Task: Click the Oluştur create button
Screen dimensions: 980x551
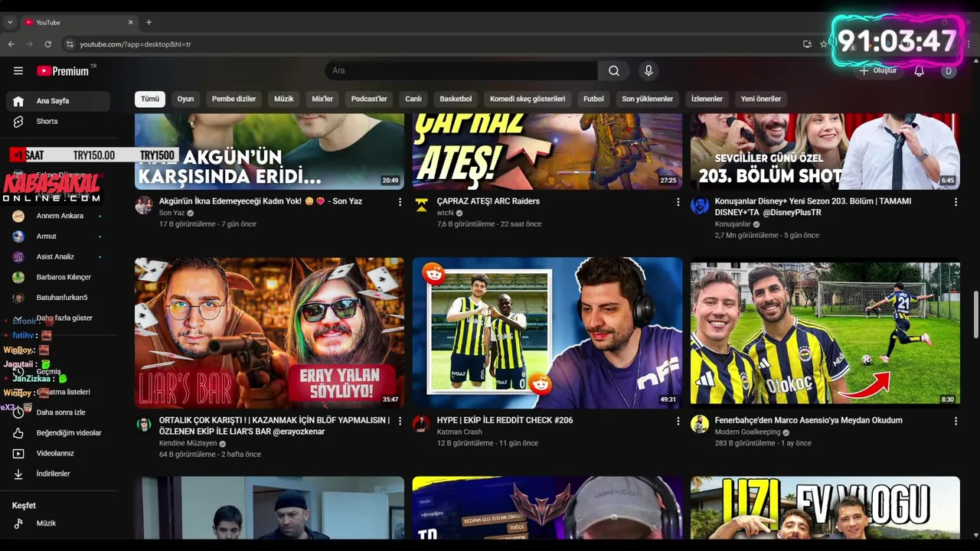Action: click(x=877, y=70)
